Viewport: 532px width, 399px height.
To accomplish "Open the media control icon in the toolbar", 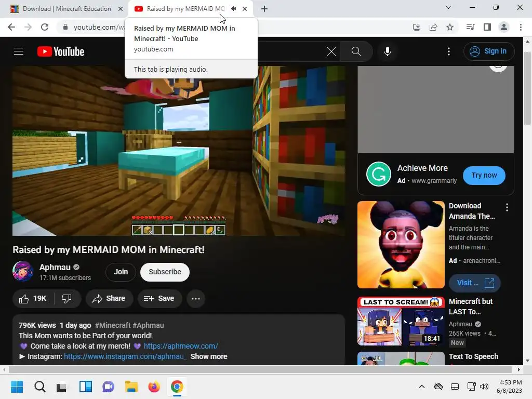I will pos(470,27).
